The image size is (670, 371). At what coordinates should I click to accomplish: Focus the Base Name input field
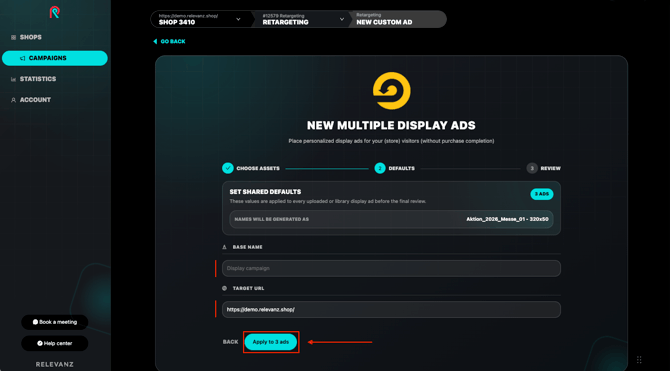tap(391, 268)
